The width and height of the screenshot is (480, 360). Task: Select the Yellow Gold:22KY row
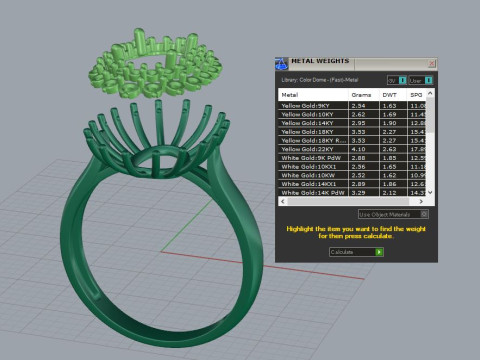[x=352, y=149]
